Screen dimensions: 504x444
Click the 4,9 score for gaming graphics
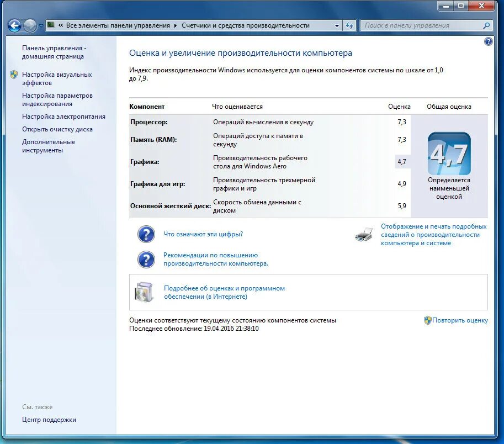tap(402, 184)
